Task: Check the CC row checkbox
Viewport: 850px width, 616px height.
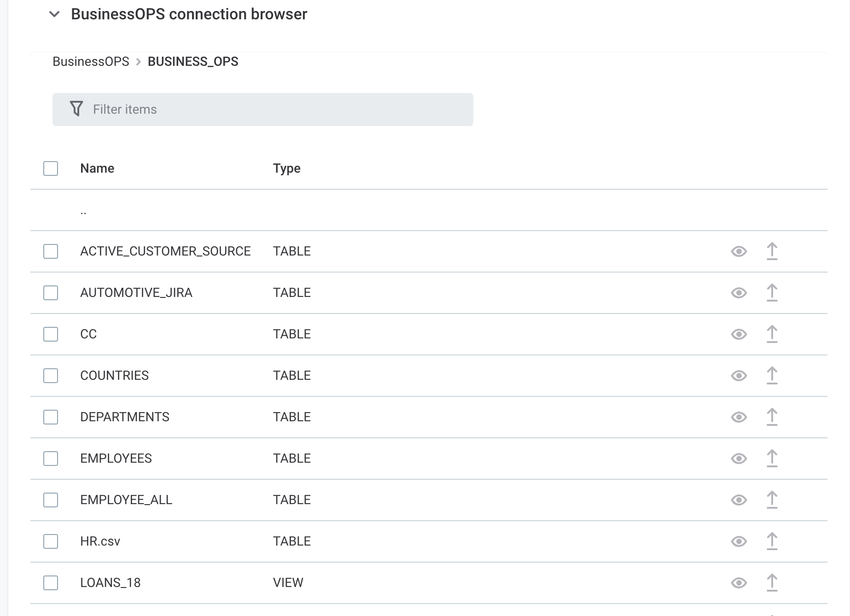Action: point(51,334)
